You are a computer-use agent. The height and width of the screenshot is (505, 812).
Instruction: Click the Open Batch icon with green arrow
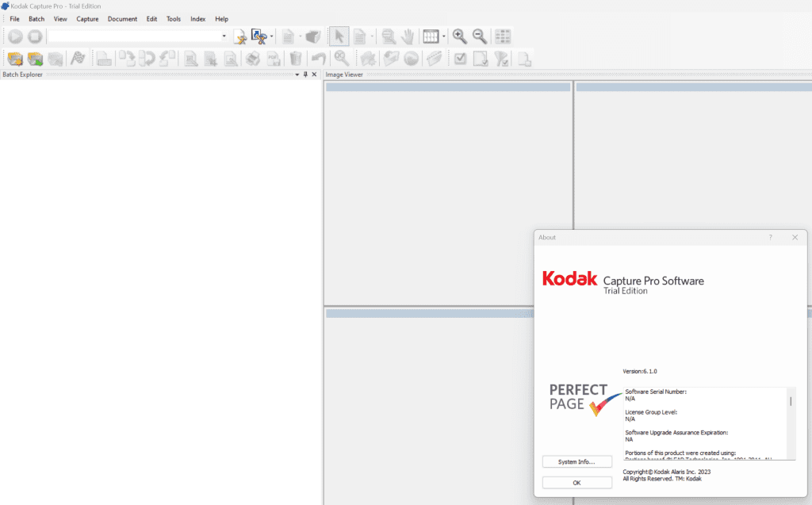pyautogui.click(x=35, y=59)
